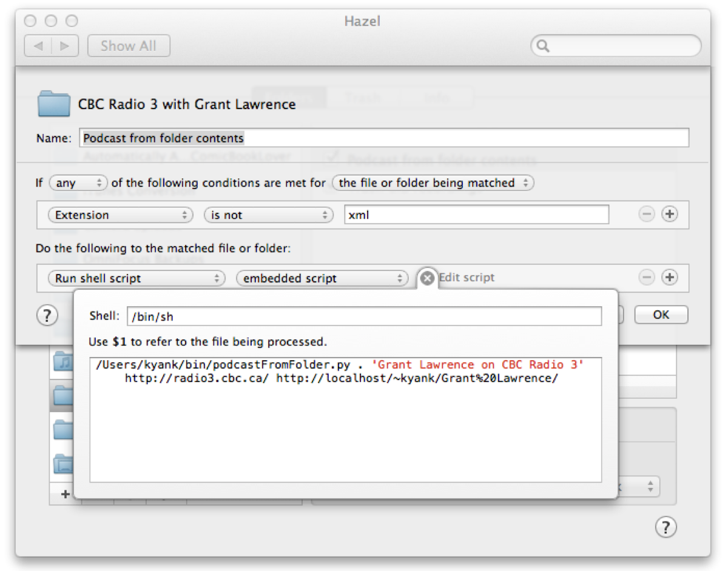Click the Hazel window help button at bottom
The image size is (728, 571).
[666, 526]
